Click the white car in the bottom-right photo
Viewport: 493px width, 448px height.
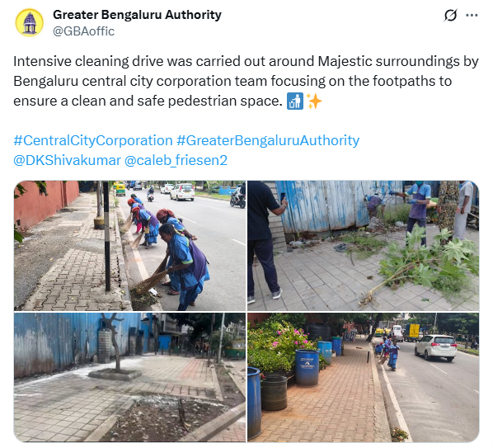(x=436, y=347)
